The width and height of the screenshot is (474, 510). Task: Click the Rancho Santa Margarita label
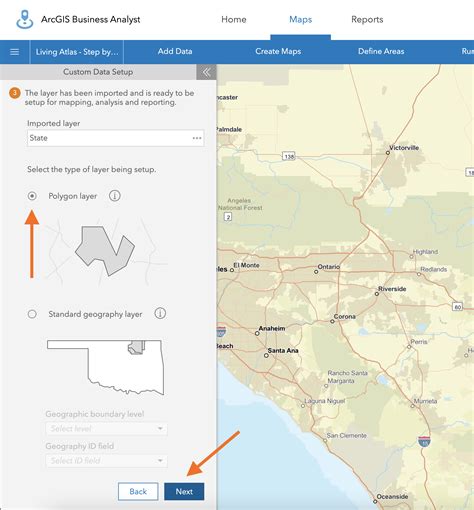(x=347, y=377)
